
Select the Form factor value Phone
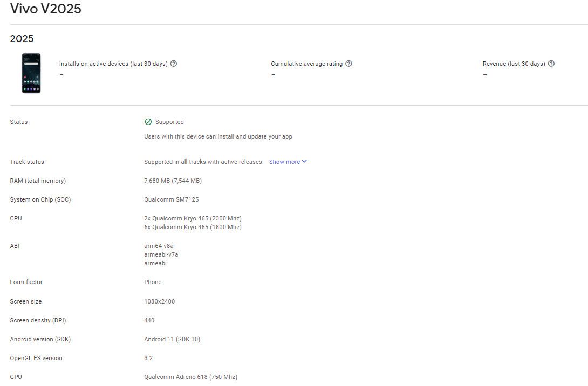click(153, 282)
